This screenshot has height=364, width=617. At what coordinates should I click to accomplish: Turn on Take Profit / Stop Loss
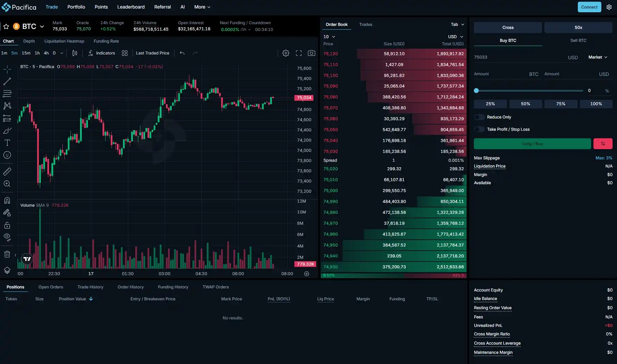click(x=479, y=129)
